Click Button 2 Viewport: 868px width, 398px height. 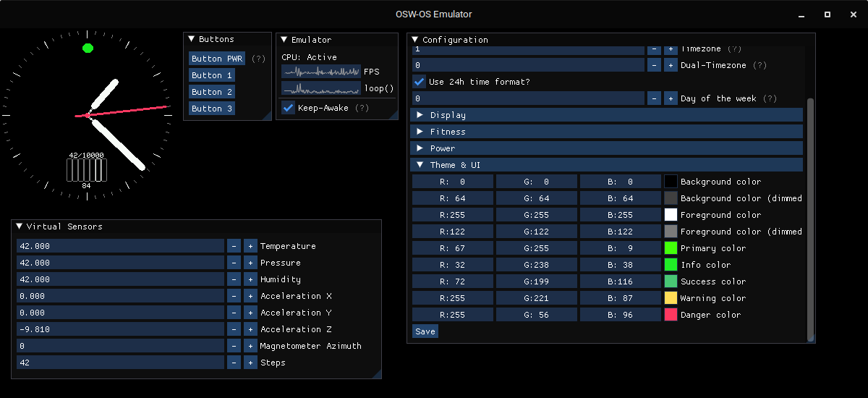click(212, 92)
